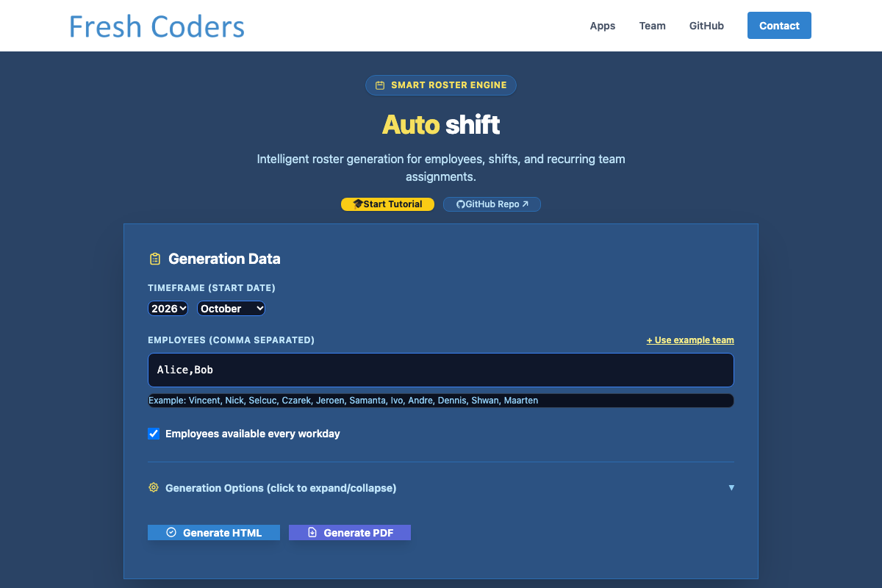The height and width of the screenshot is (588, 882).
Task: Click the document icon on Generate PDF
Action: 312,533
